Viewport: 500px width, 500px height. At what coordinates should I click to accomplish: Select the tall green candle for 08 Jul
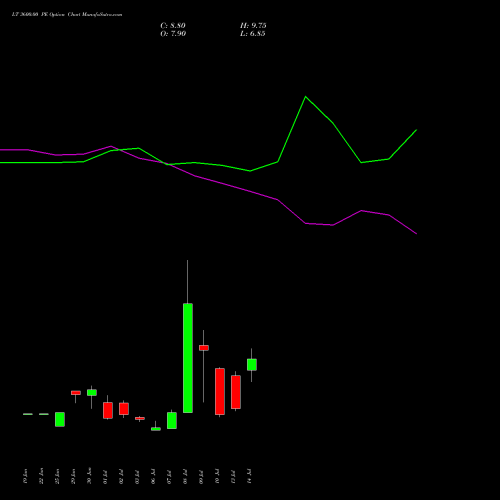[188, 358]
